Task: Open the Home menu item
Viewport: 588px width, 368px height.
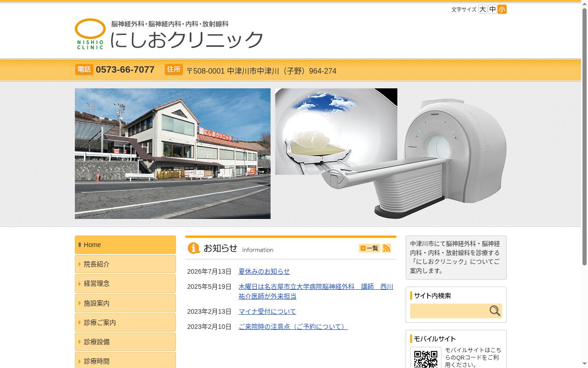Action: [x=125, y=245]
